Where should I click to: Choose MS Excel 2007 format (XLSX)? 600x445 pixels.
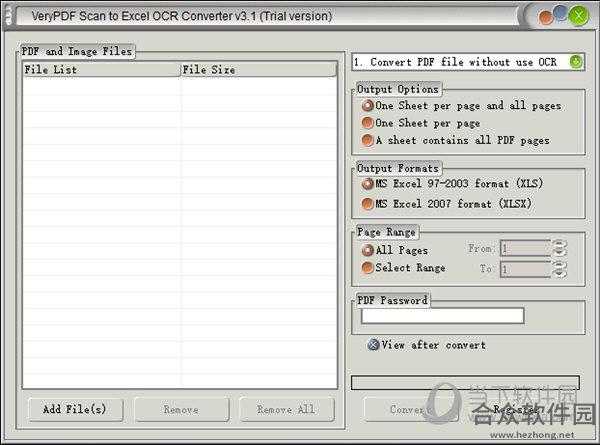(x=447, y=204)
